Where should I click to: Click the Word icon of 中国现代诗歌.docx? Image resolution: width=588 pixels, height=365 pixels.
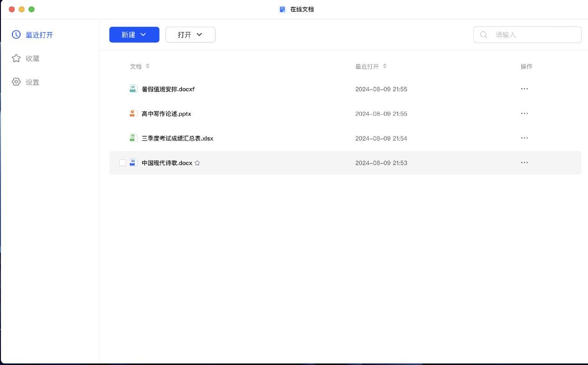(x=133, y=162)
